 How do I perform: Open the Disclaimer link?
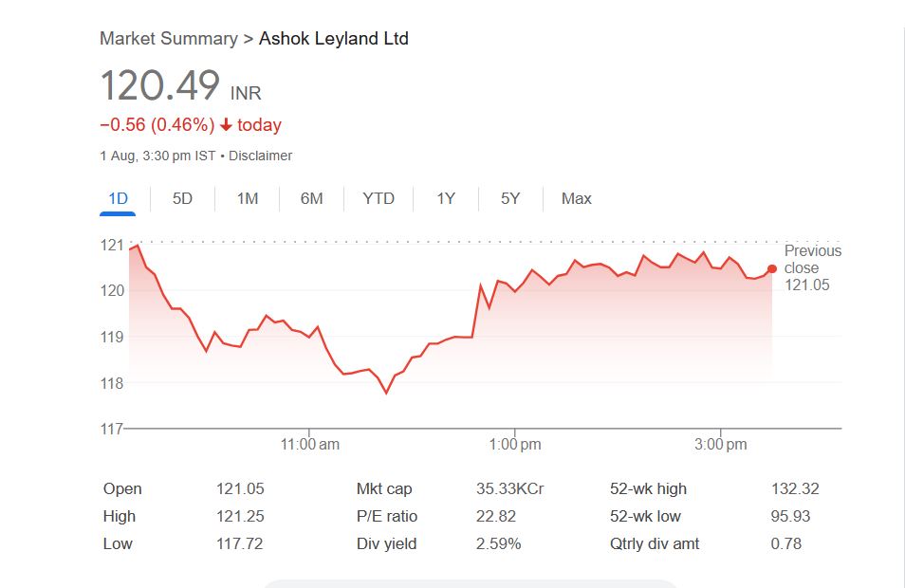(x=260, y=156)
